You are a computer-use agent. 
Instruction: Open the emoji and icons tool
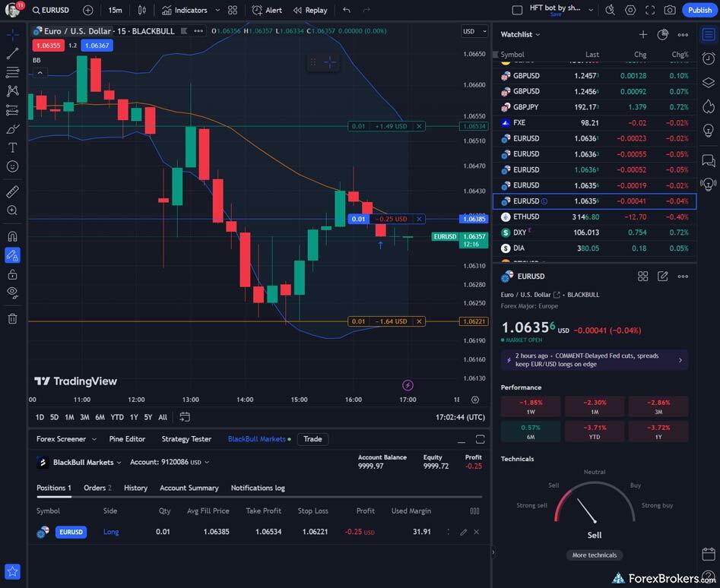(x=12, y=166)
